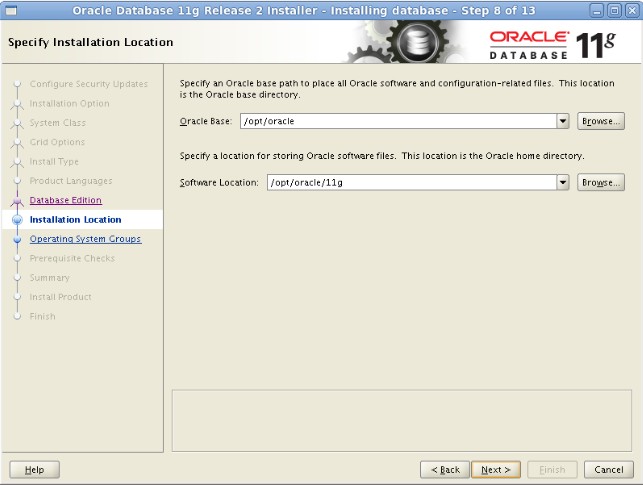Open the window menu icon in title bar
Viewport: 643px width, 485px height.
(10, 10)
